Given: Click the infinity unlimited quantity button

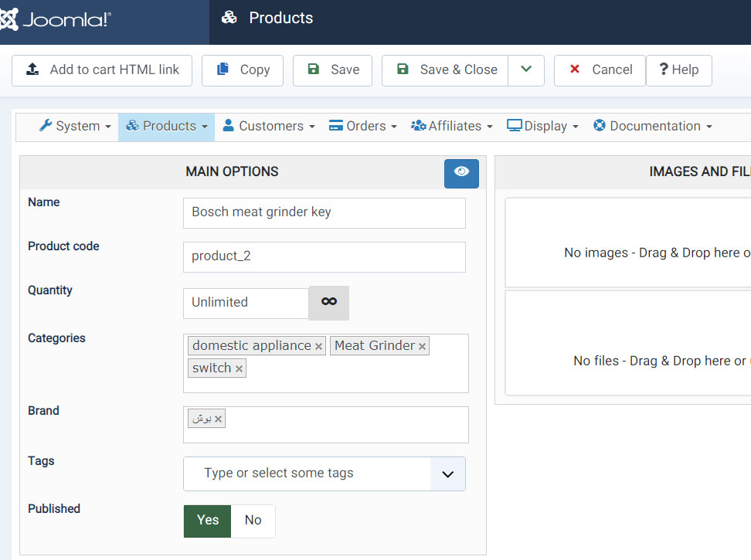Looking at the screenshot, I should (329, 303).
